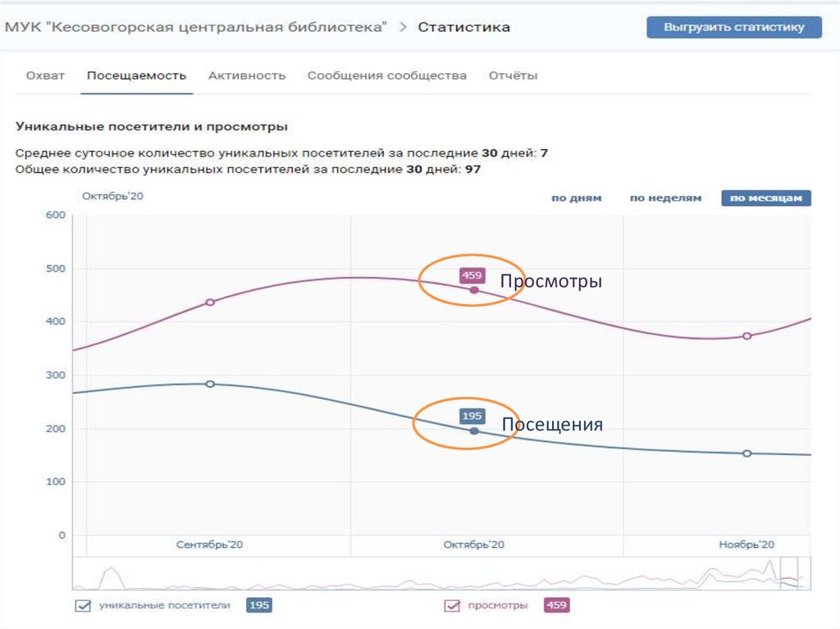Click the October visitors point marked 195
This screenshot has width=840, height=629.
tap(474, 431)
